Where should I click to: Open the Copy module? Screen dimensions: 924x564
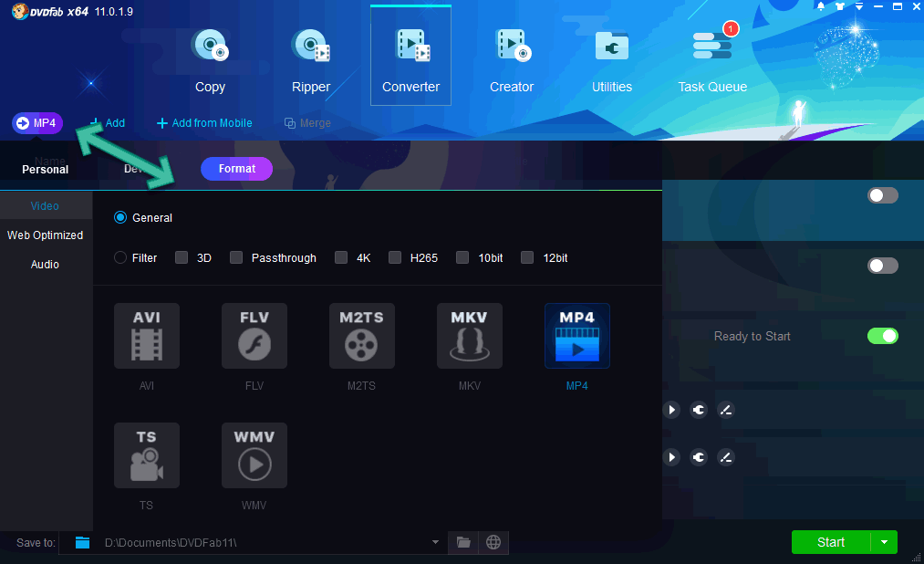(210, 61)
